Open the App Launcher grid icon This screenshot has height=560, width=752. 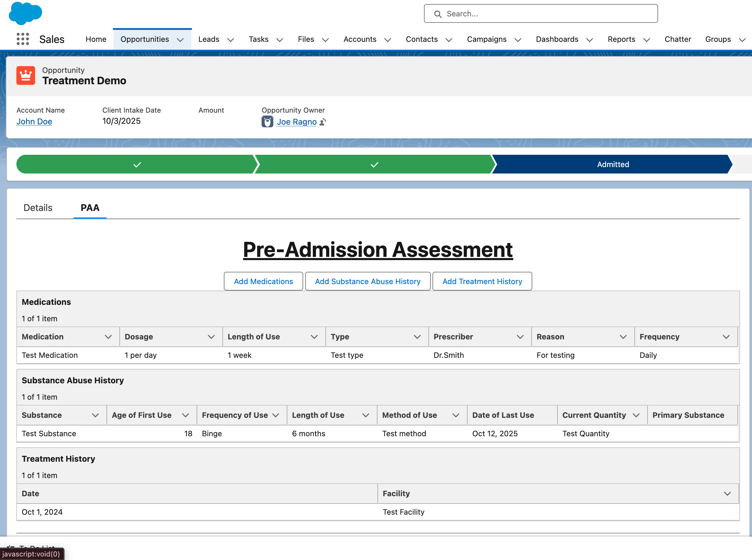[x=23, y=39]
